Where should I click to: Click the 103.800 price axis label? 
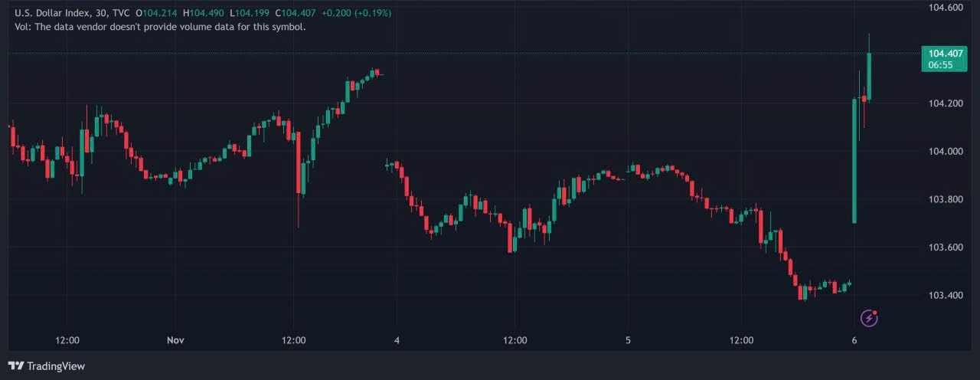point(946,199)
